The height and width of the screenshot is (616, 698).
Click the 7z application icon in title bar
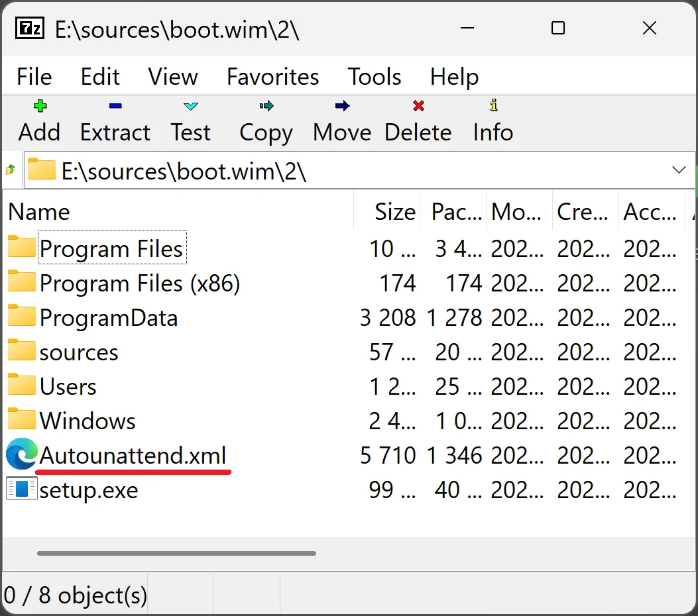[30, 29]
